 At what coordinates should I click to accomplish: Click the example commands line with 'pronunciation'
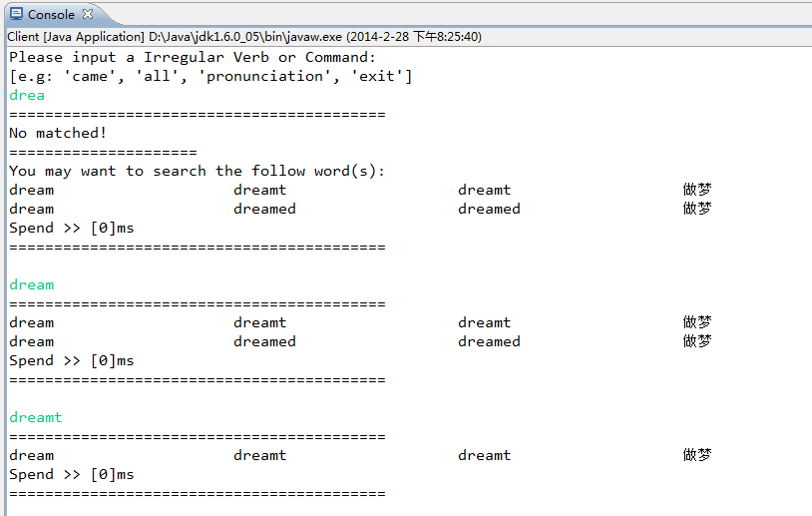[x=210, y=76]
